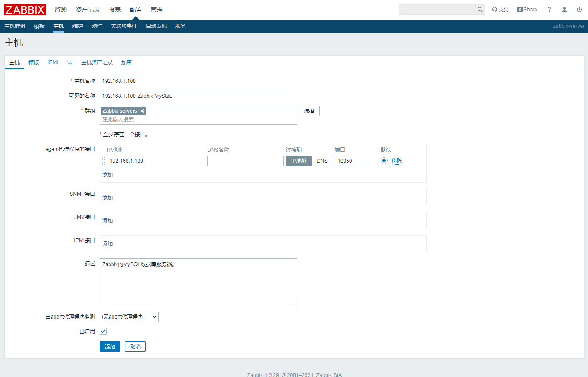Image resolution: width=588 pixels, height=377 pixels.
Task: Open the 配置 top menu
Action: 136,10
